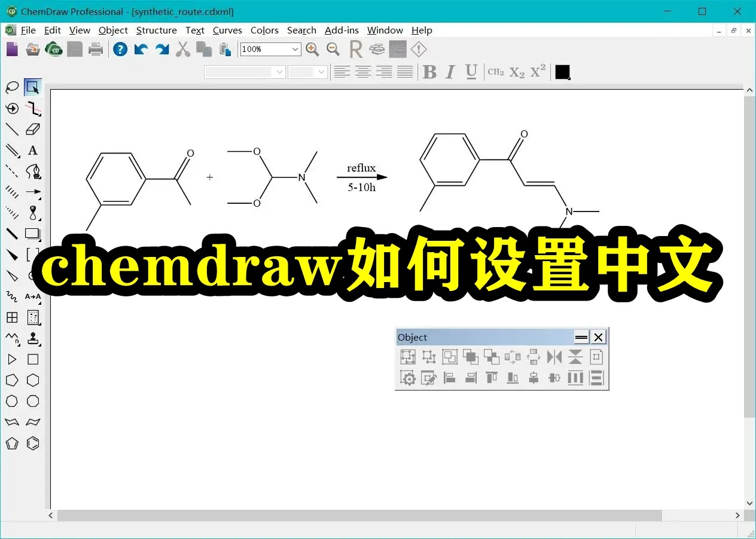Viewport: 756px width, 539px height.
Task: Open the Curves menu
Action: click(227, 30)
